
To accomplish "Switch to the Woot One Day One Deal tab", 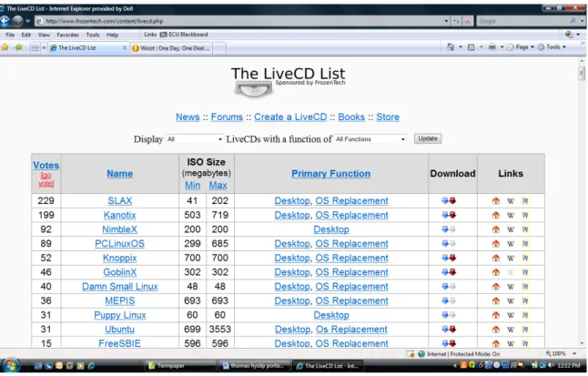I will (x=172, y=48).
